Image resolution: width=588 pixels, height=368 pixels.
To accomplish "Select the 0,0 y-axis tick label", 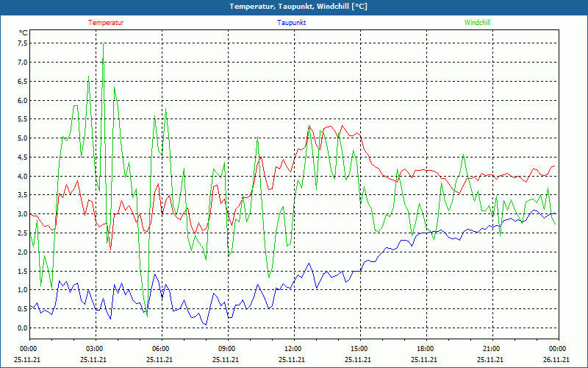I will 22,328.
